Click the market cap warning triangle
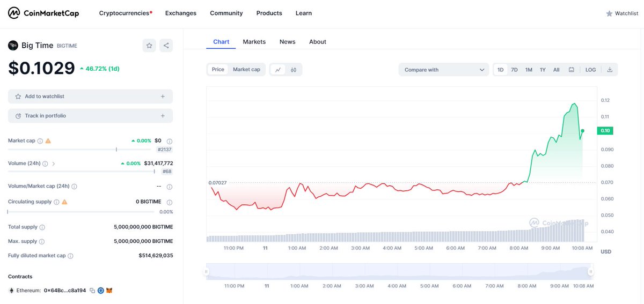 point(48,140)
